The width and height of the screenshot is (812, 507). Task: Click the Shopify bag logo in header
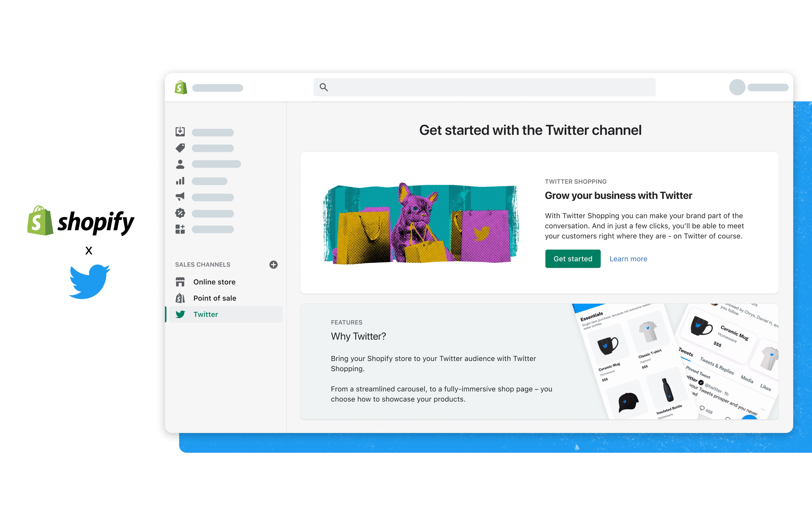coord(181,87)
